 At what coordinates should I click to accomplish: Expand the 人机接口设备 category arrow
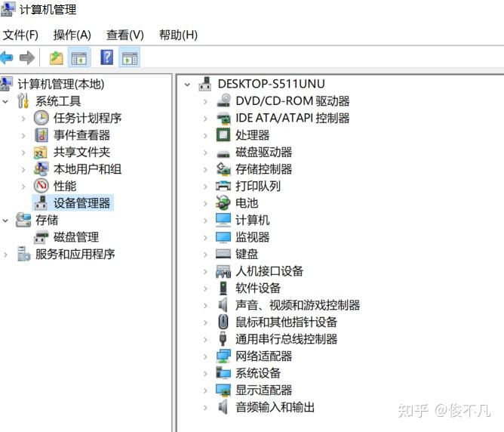pos(205,271)
